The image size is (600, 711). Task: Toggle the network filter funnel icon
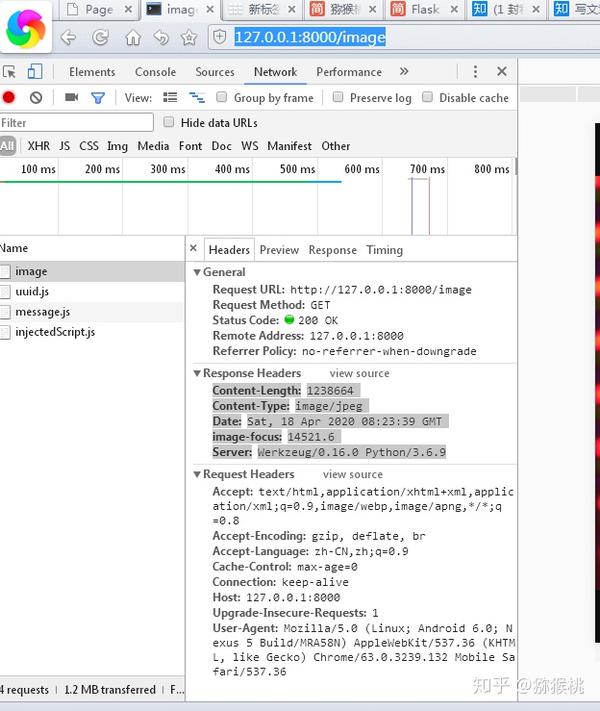98,97
